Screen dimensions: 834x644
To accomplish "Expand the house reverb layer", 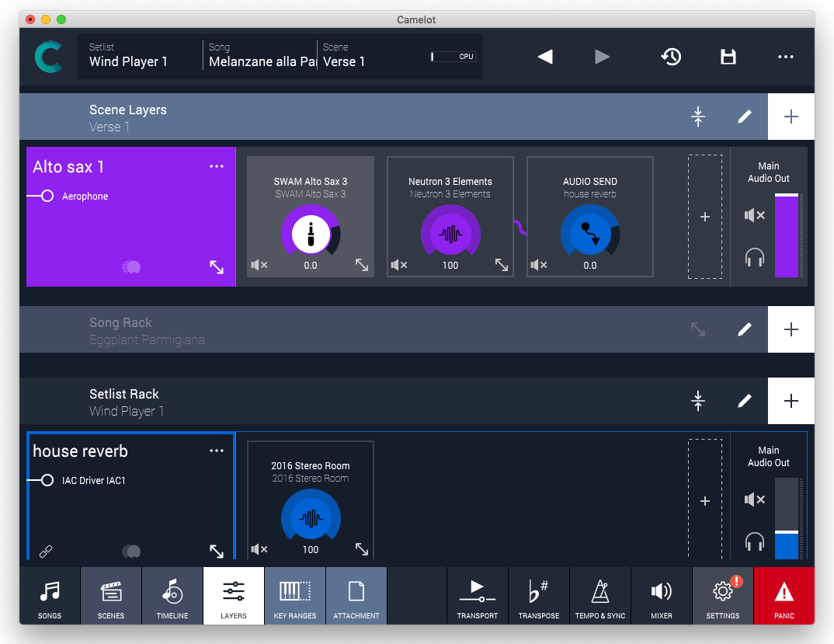I will 217,551.
